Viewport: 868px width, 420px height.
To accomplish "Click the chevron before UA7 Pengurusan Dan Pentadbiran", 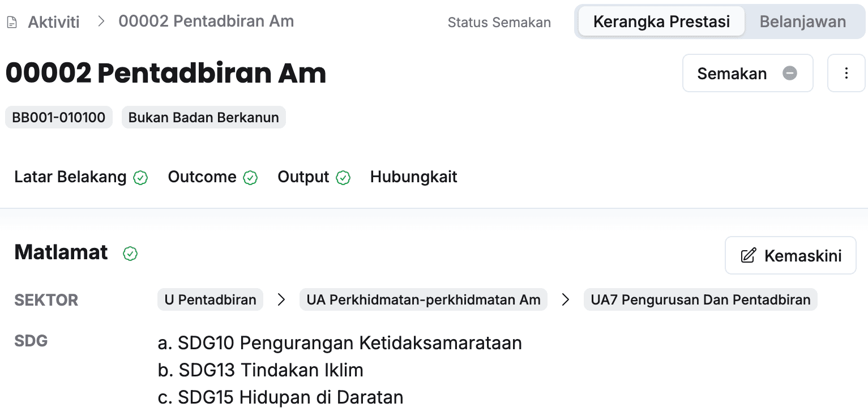I will point(565,300).
